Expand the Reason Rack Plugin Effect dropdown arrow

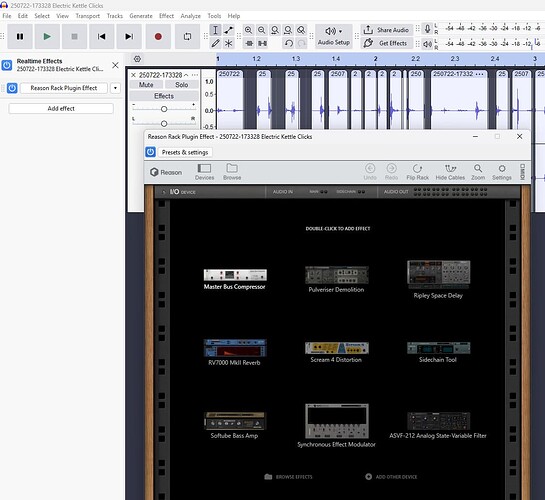pos(115,88)
